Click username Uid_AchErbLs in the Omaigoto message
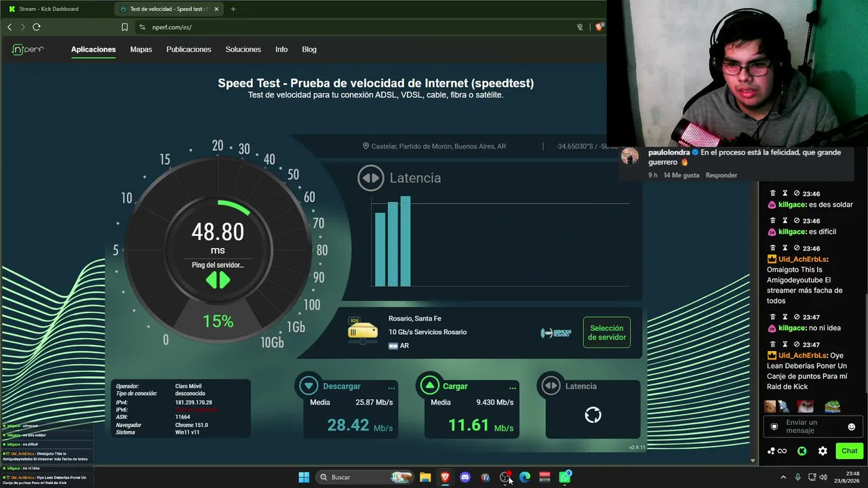868x488 pixels. click(802, 260)
